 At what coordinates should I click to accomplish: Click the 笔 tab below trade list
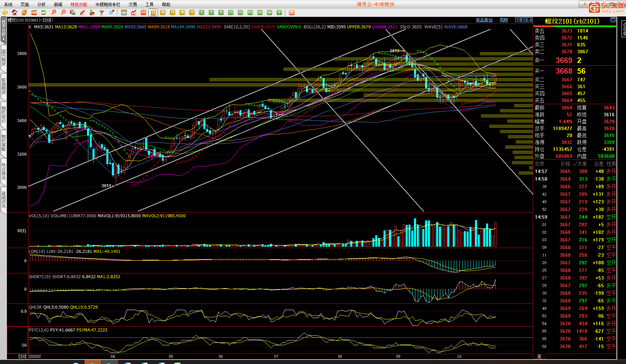(539, 356)
